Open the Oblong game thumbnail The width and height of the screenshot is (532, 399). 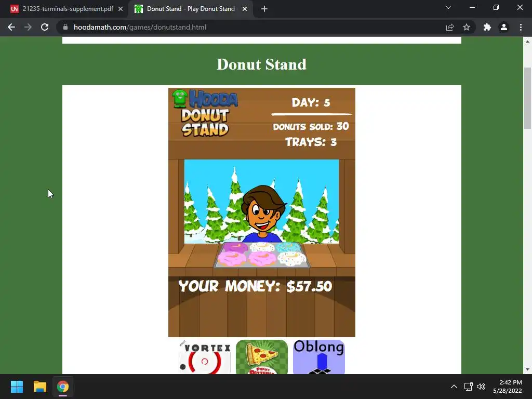pos(319,357)
